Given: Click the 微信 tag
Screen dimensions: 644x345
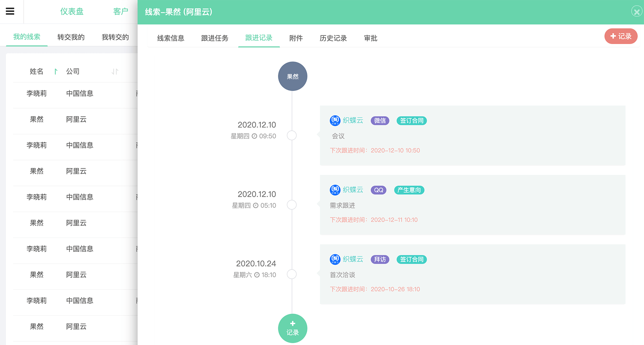Looking at the screenshot, I should [380, 121].
